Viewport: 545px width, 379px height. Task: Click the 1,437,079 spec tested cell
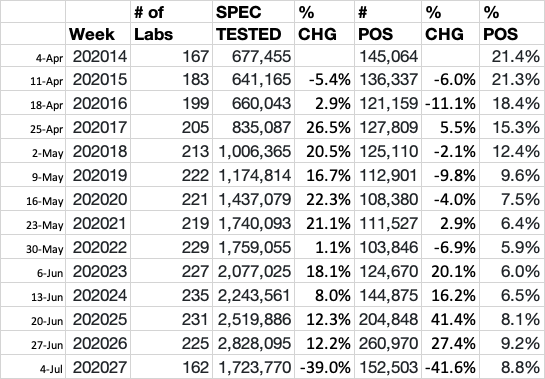(253, 199)
